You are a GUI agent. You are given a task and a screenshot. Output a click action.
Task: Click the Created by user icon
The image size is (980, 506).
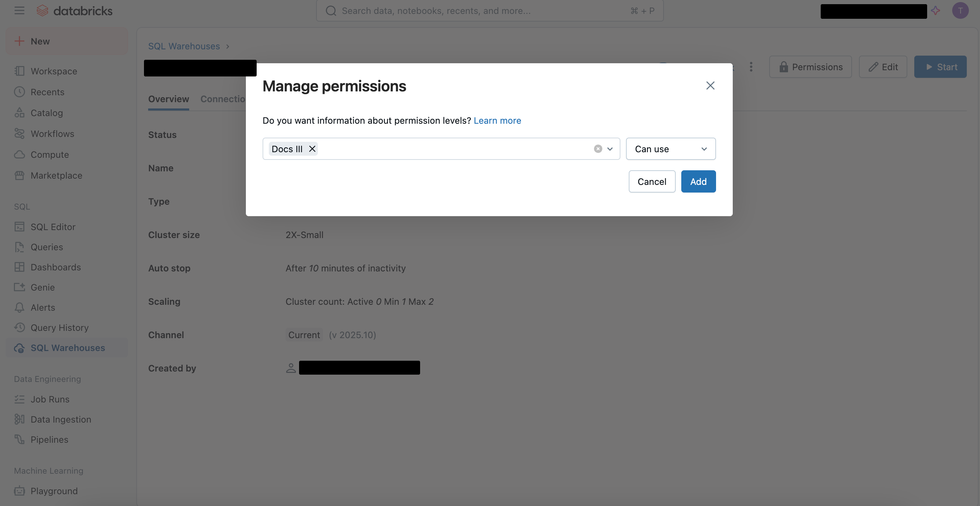pyautogui.click(x=291, y=368)
